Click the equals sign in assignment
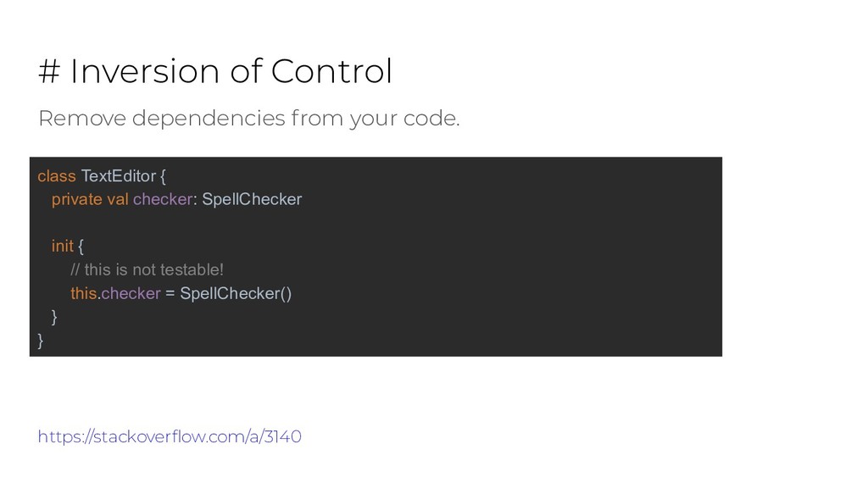The image size is (868, 488). coord(170,294)
